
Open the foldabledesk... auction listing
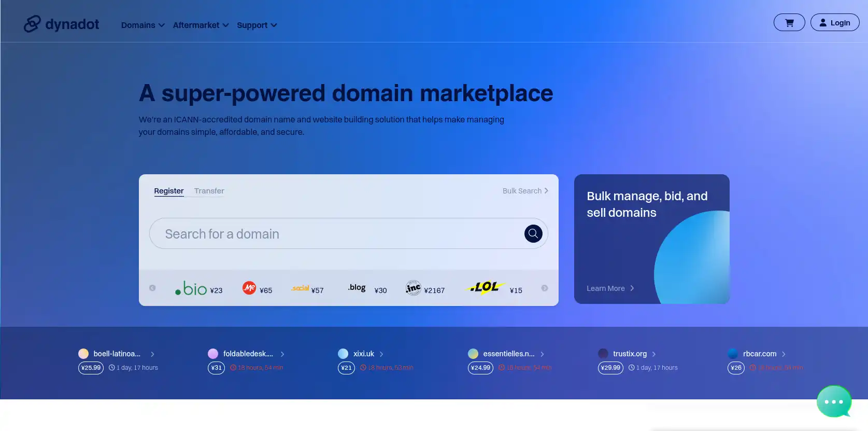[248, 354]
